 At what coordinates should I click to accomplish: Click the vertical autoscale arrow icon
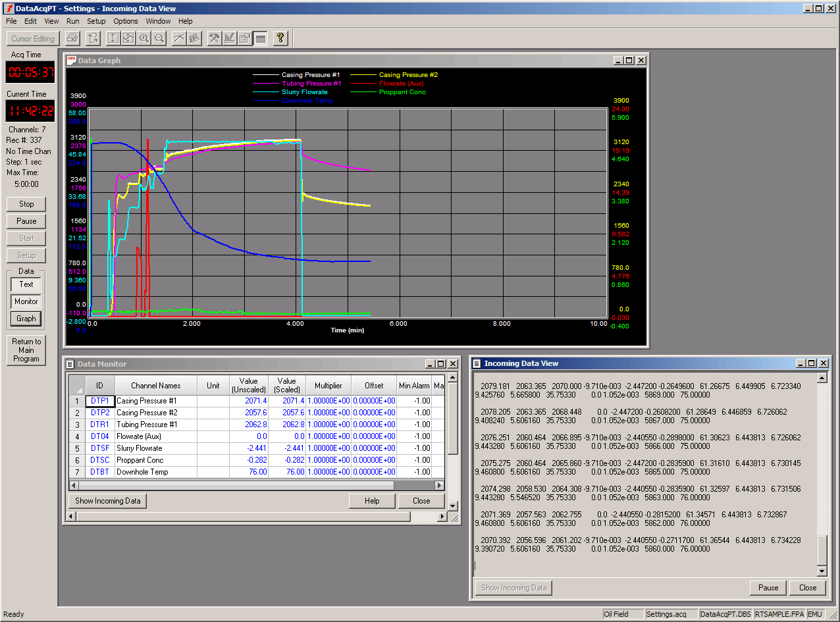pyautogui.click(x=113, y=38)
